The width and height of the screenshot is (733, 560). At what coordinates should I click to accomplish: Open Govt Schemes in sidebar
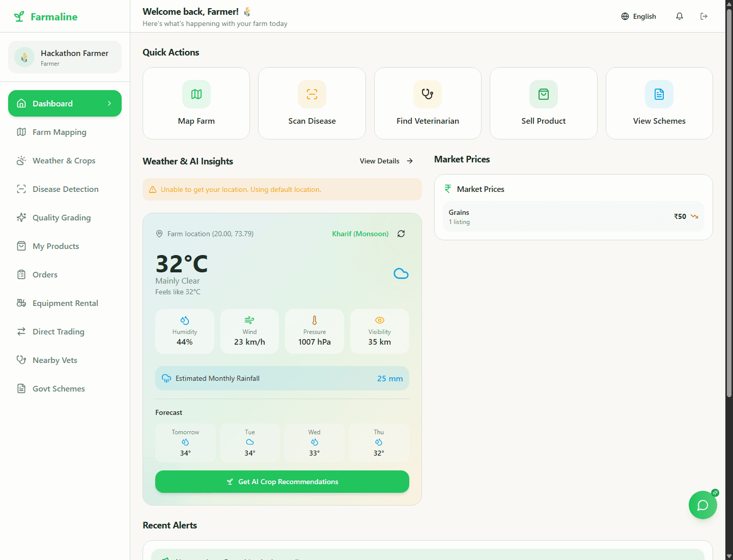65,388
